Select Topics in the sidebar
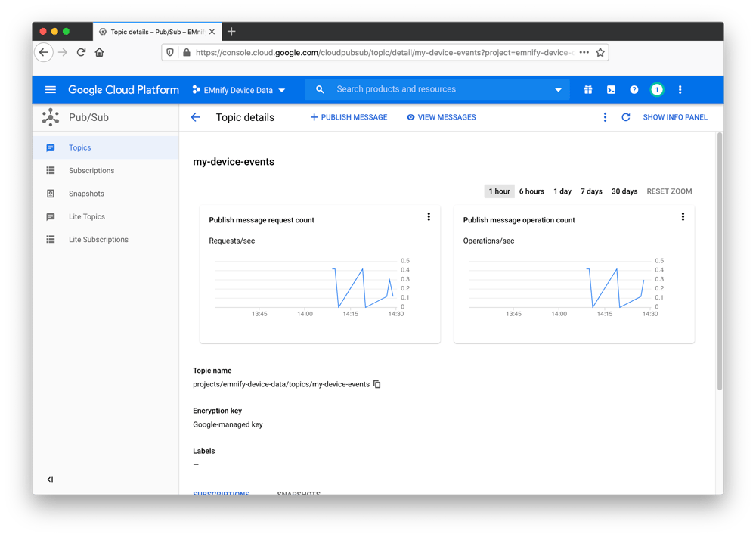This screenshot has height=537, width=756. pyautogui.click(x=106, y=147)
